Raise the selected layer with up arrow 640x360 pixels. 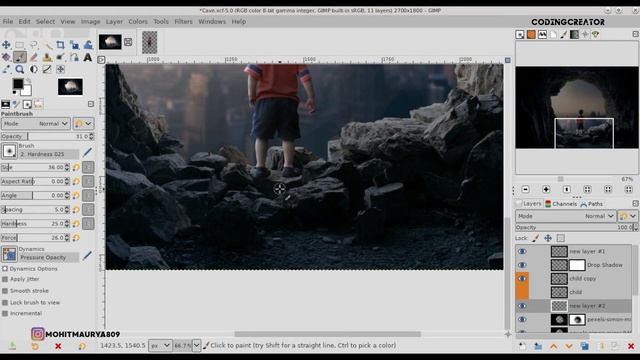(x=553, y=346)
